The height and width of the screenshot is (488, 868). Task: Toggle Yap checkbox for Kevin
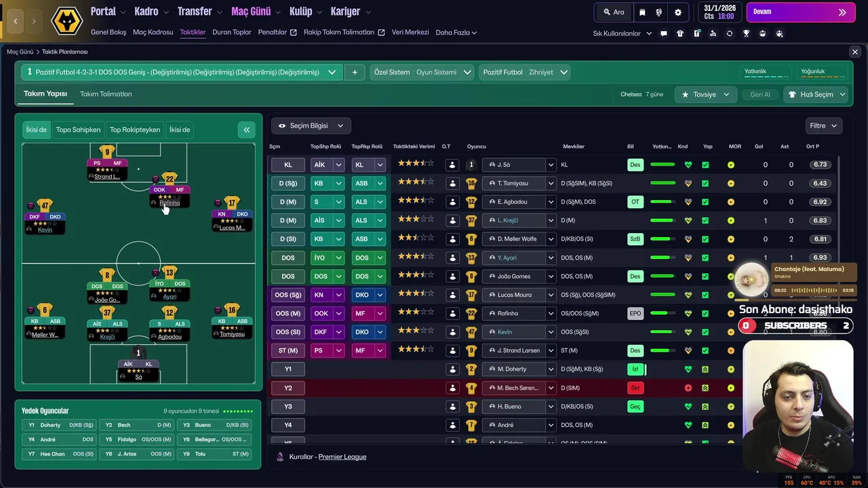point(705,332)
